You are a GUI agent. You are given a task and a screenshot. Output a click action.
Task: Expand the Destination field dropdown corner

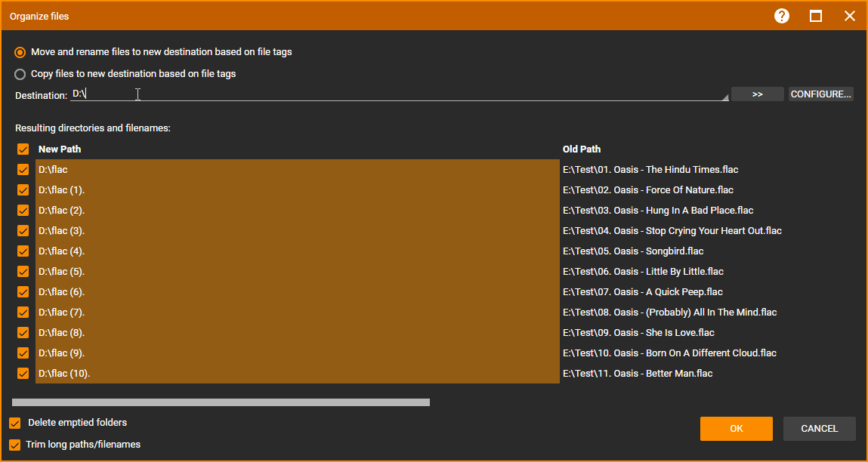coord(725,97)
